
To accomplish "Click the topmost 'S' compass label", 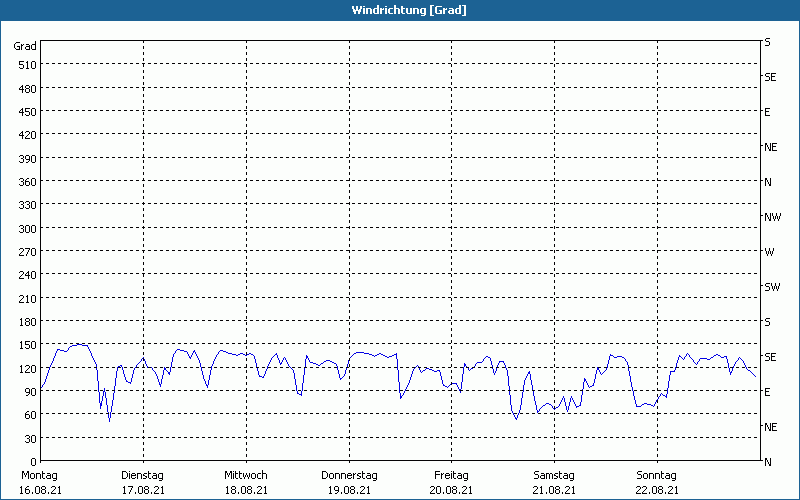I will tap(767, 43).
